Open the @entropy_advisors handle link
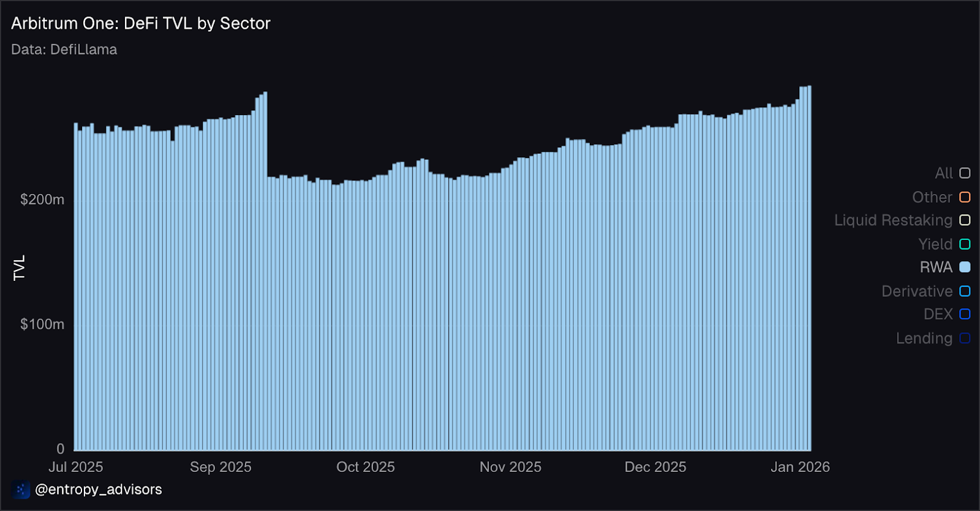The height and width of the screenshot is (511, 980). (99, 490)
